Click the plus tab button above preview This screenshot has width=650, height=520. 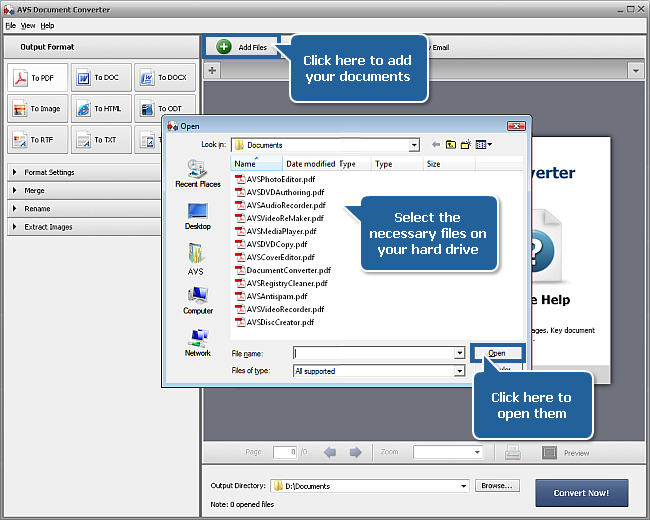(x=212, y=70)
